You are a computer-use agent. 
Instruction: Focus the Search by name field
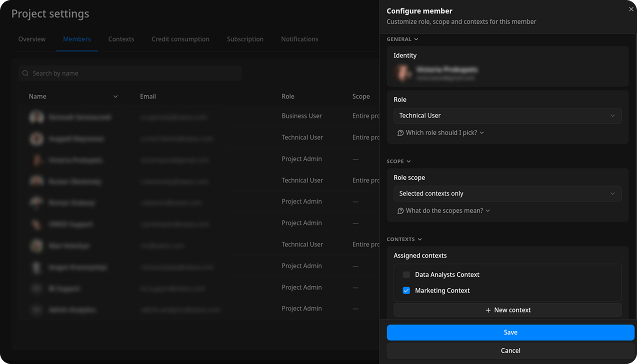pos(130,73)
